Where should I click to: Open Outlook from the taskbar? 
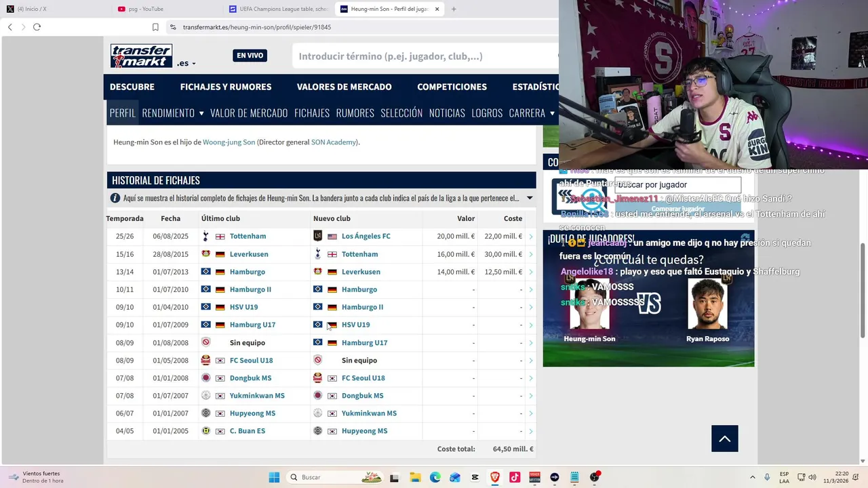[455, 477]
